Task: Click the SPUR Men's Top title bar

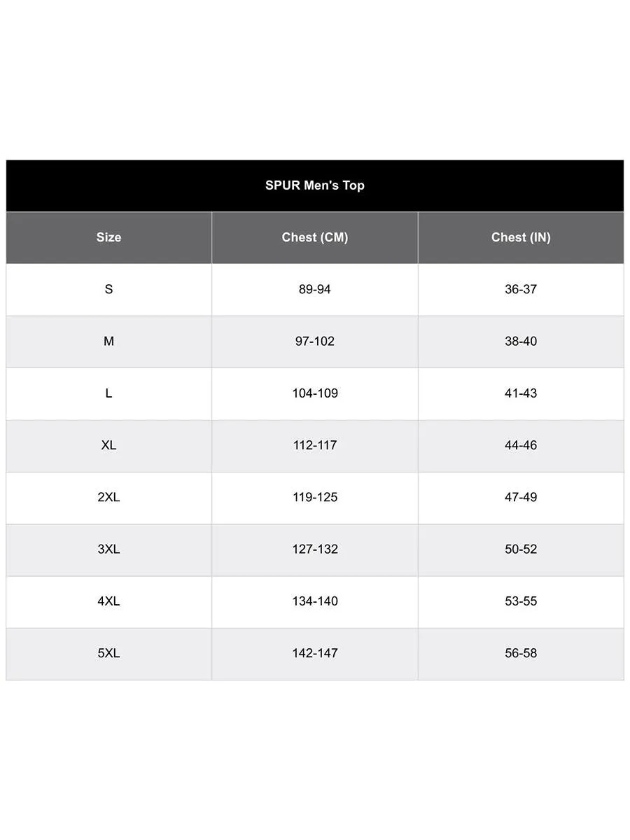Action: click(314, 185)
